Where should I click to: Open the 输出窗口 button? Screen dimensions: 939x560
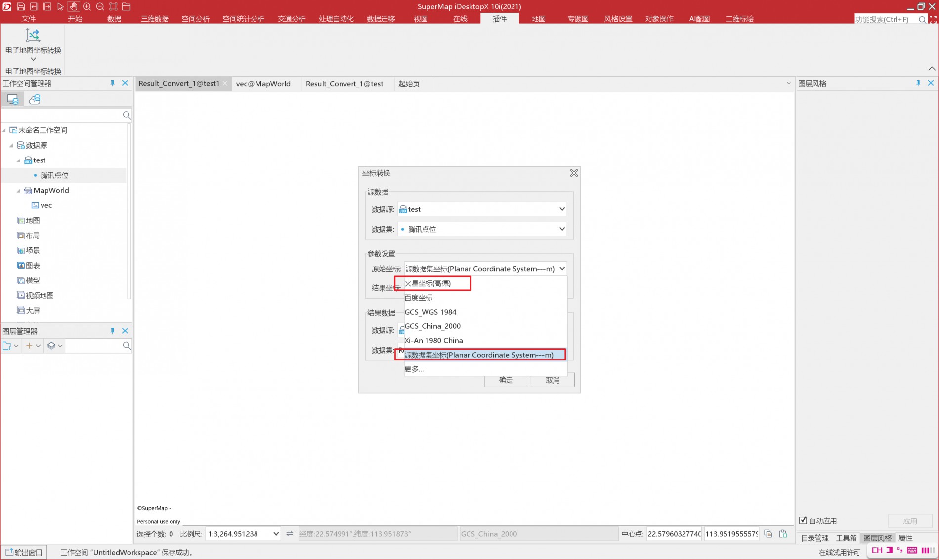24,552
